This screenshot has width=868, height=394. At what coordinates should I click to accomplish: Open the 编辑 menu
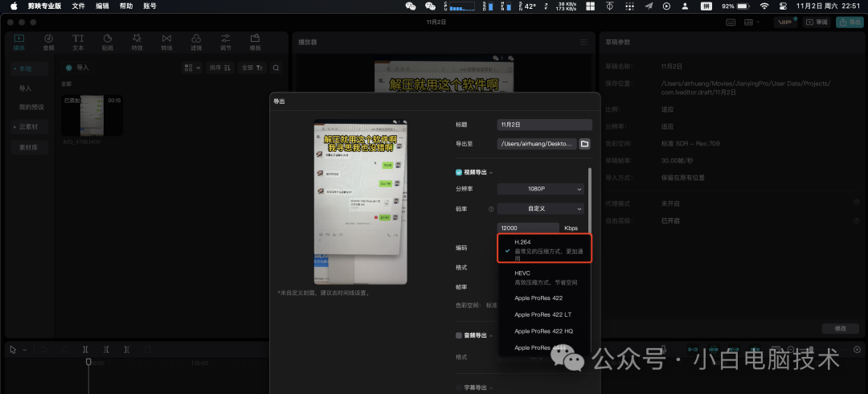102,6
